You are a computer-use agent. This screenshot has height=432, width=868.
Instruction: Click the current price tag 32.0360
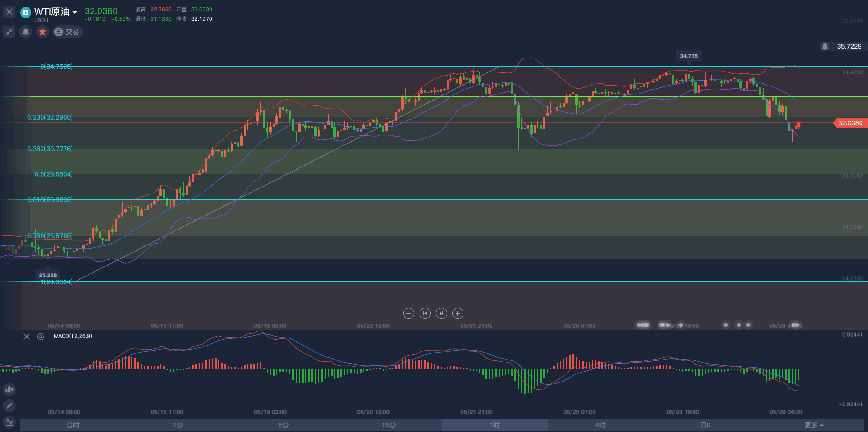[851, 123]
